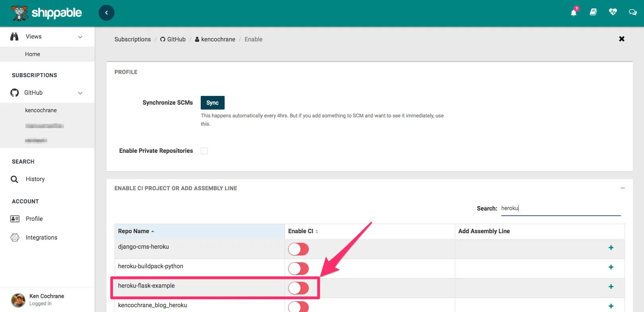Click the GitHub octocat icon in the sidebar
This screenshot has height=312, width=644.
coord(15,93)
